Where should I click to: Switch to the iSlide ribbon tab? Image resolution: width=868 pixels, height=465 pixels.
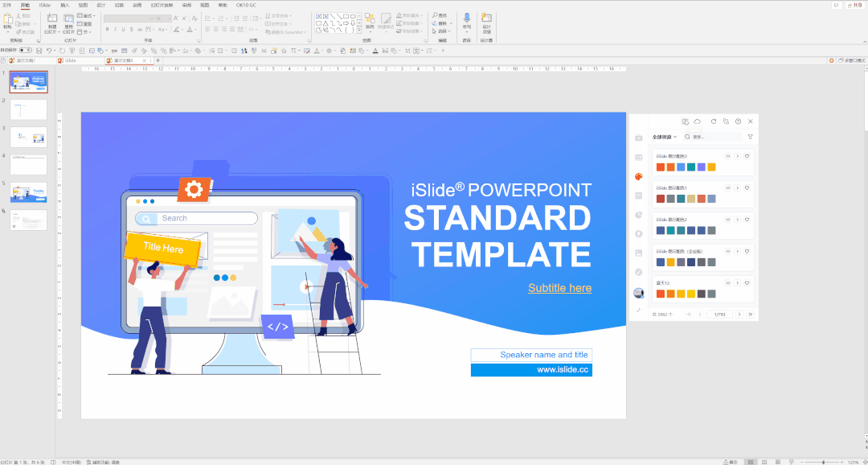(45, 5)
